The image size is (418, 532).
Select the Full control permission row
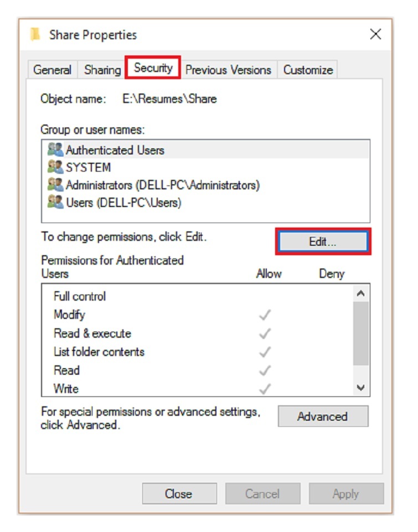tap(80, 296)
